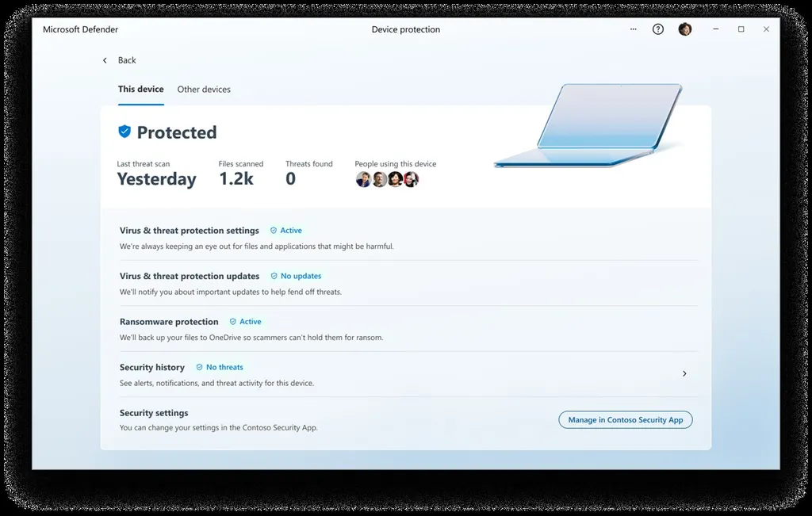
Task: Click the 0 threats found value
Action: (x=290, y=178)
